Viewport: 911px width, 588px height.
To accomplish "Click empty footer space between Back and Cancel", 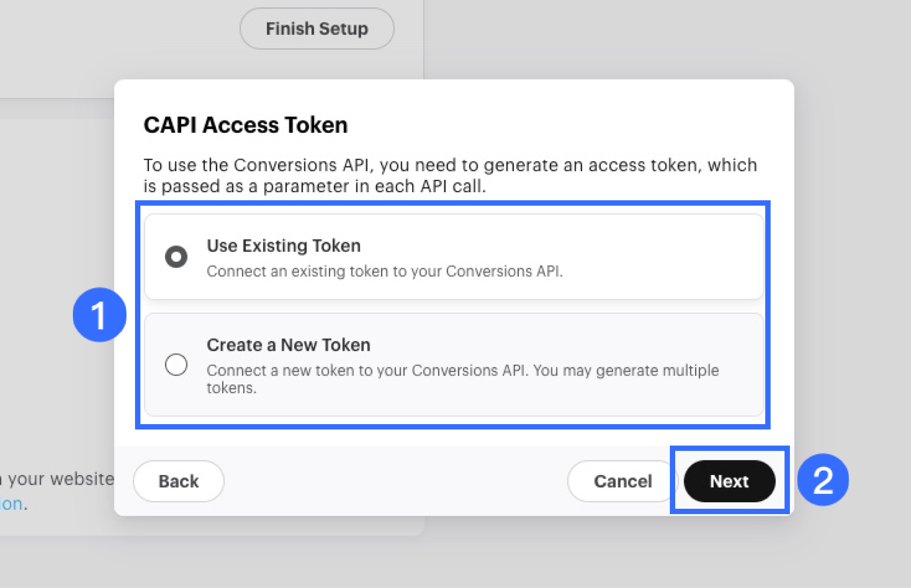I will (394, 481).
